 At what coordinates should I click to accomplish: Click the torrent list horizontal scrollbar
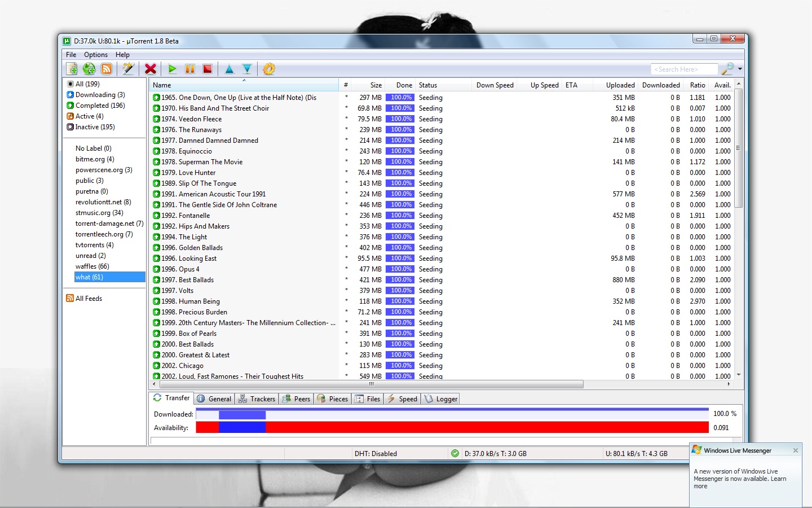coord(371,384)
